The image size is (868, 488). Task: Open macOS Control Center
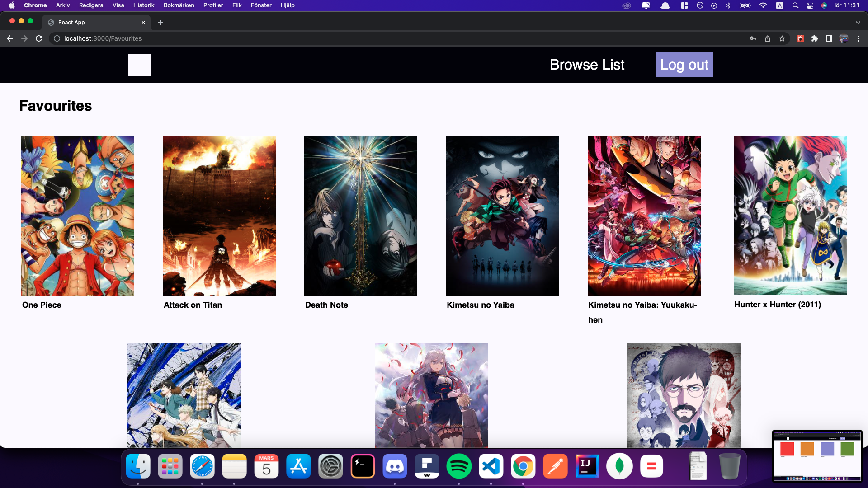pyautogui.click(x=810, y=5)
